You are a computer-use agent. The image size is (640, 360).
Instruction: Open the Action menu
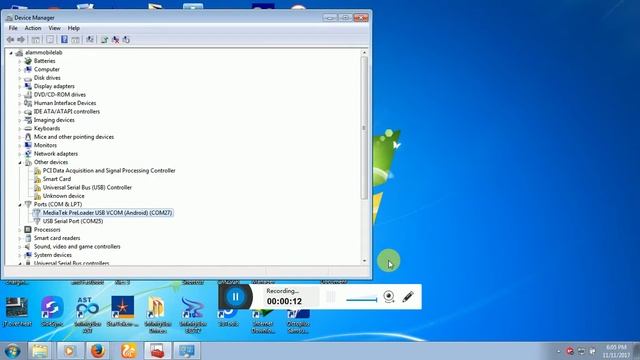pos(33,28)
